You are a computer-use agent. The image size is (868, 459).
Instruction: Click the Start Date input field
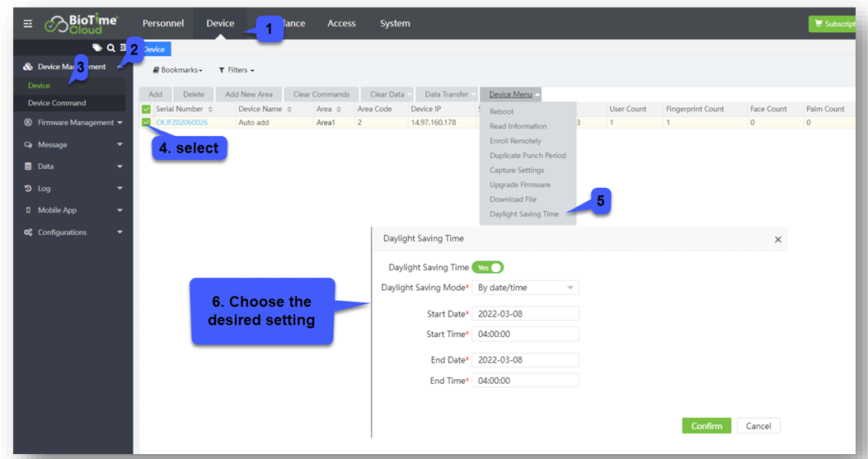[525, 314]
